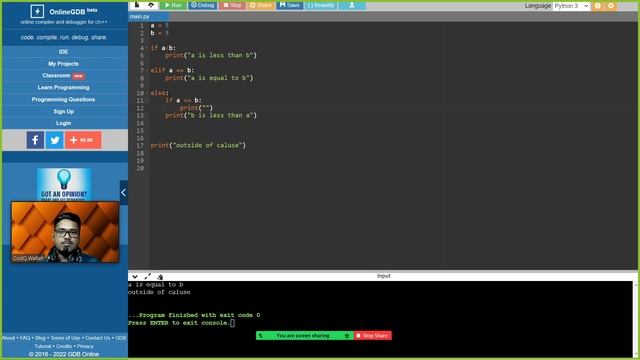Click the Stop Share button
The width and height of the screenshot is (640, 360).
coord(373,336)
